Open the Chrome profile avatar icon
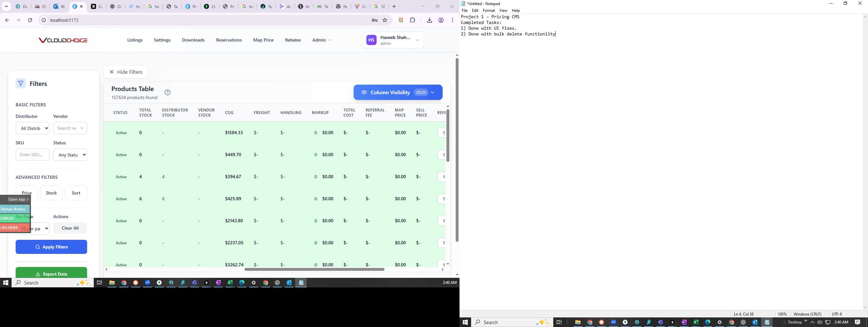This screenshot has height=327, width=868. click(441, 20)
